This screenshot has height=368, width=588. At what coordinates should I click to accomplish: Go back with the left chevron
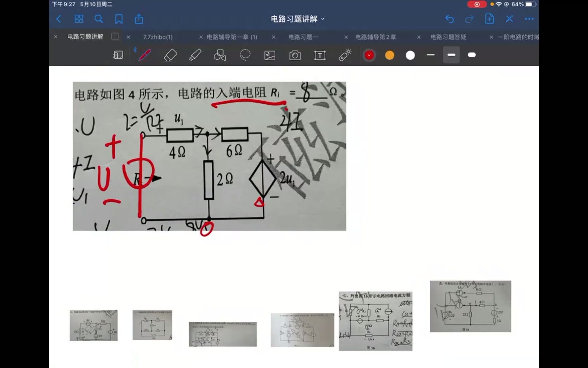coord(59,19)
